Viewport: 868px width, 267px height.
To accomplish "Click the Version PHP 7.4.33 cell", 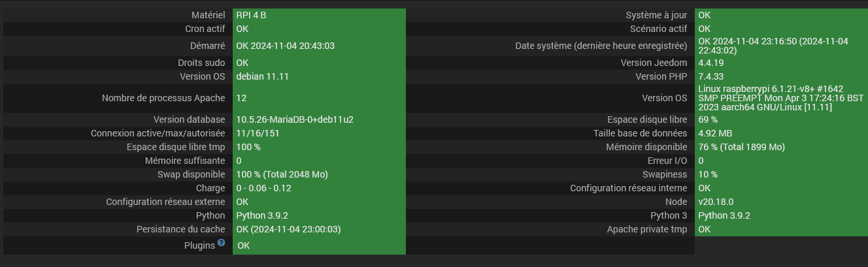I will click(782, 76).
